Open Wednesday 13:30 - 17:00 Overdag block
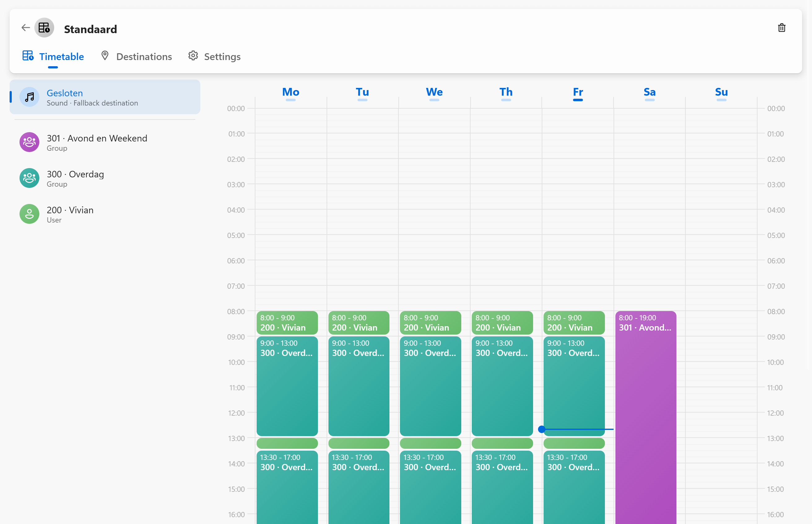The width and height of the screenshot is (812, 524). 431,487
